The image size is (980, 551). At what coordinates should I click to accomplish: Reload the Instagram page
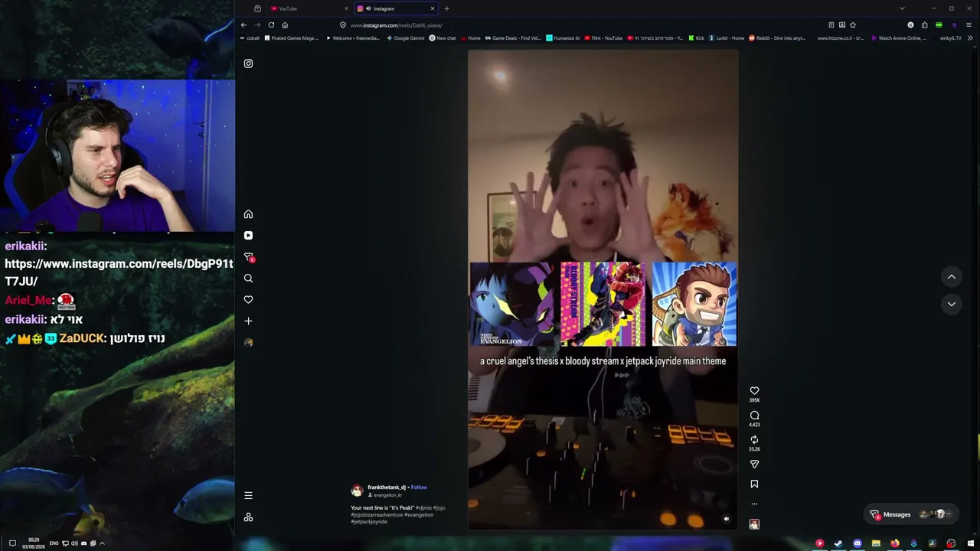(x=271, y=24)
